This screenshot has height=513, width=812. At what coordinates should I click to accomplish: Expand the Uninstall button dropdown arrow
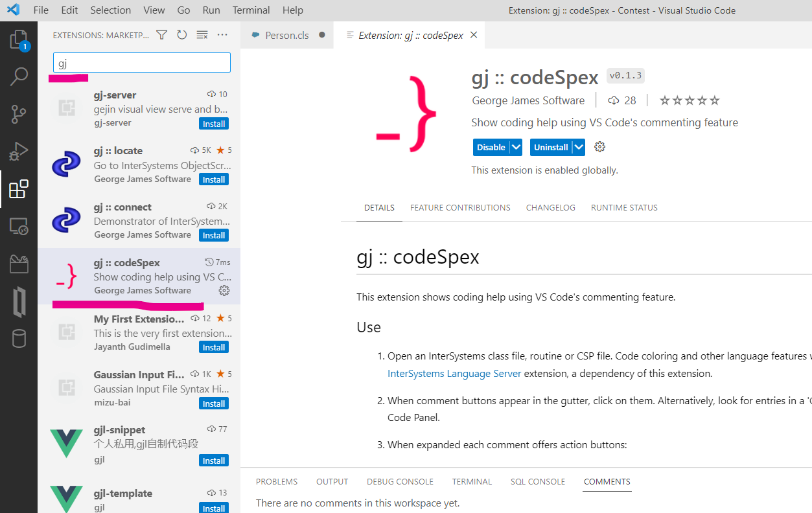pos(579,147)
